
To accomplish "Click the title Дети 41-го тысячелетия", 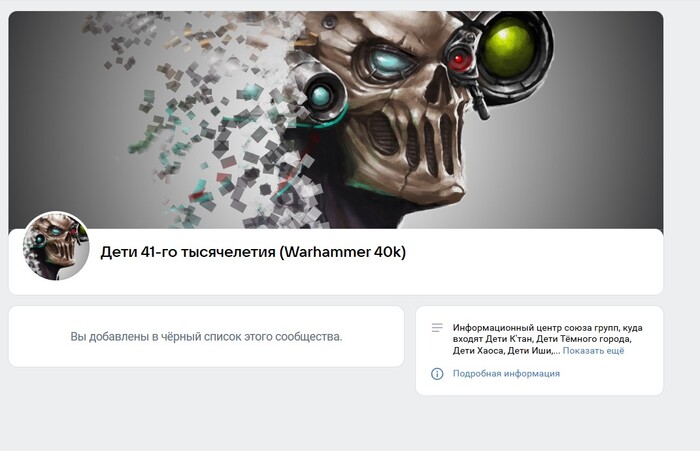I will pyautogui.click(x=188, y=252).
